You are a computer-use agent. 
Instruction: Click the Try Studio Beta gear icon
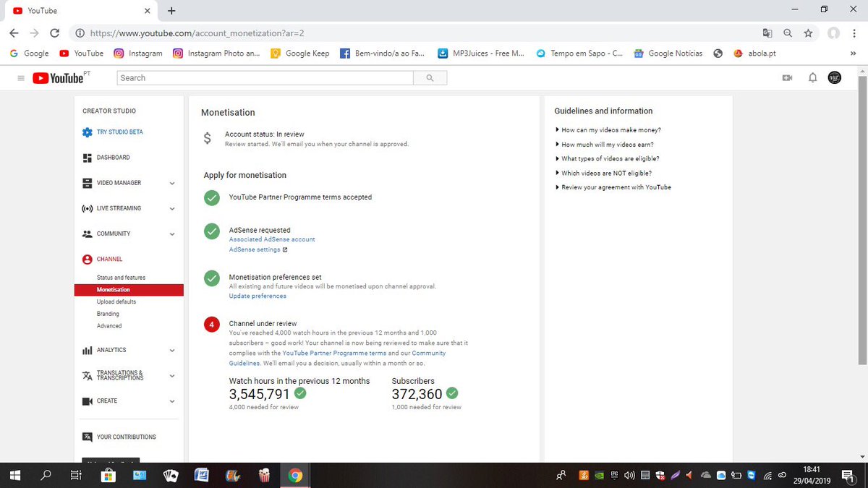[88, 132]
